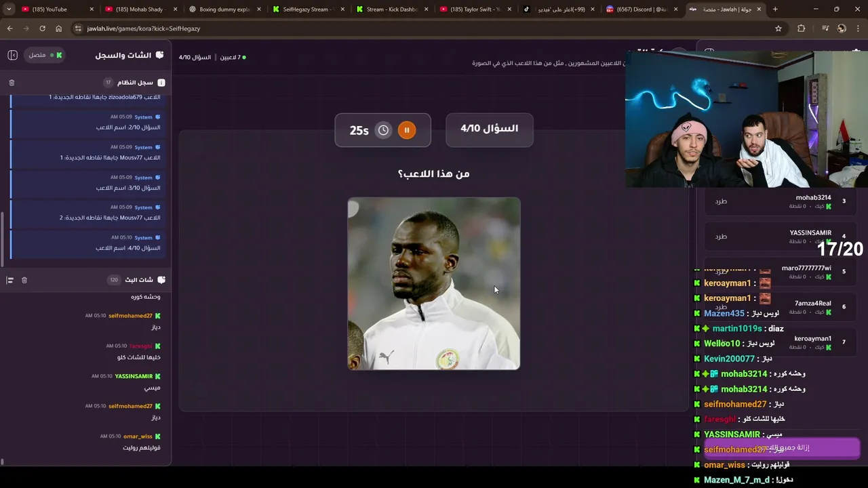Click the السؤال 4/10 question counter box

click(x=490, y=129)
